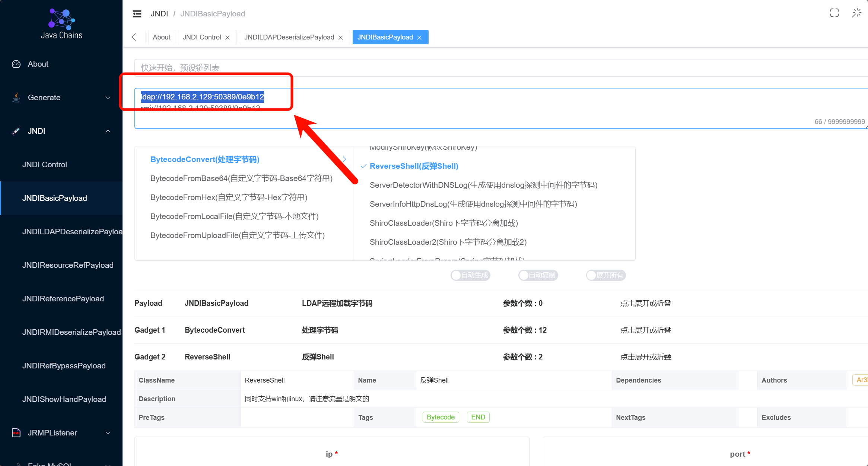Click 点击展开或折叠 for Gadget 1 row
The height and width of the screenshot is (466, 868).
(646, 330)
